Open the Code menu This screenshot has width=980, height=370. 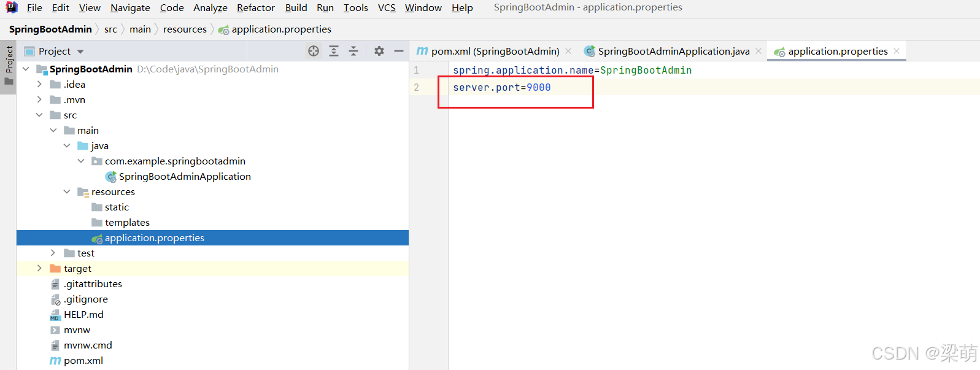tap(172, 7)
